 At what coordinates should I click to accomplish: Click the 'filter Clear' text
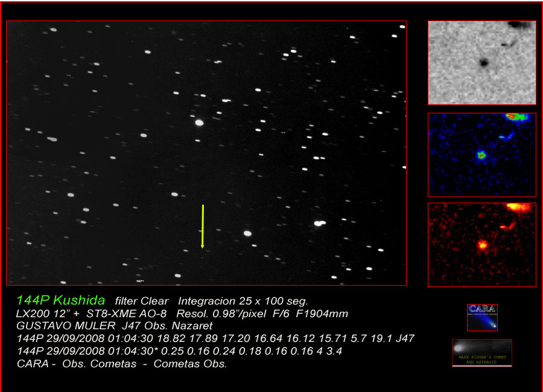142,301
